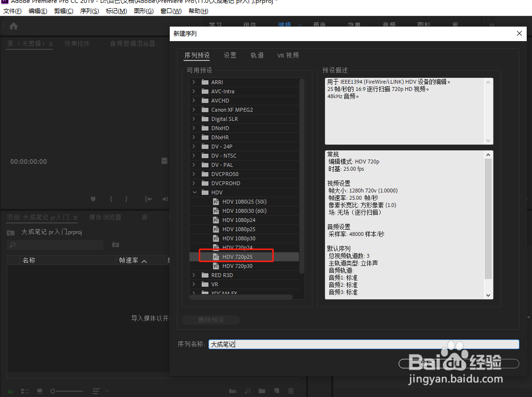Click the HDV 1080p25 preset file icon

(216, 229)
